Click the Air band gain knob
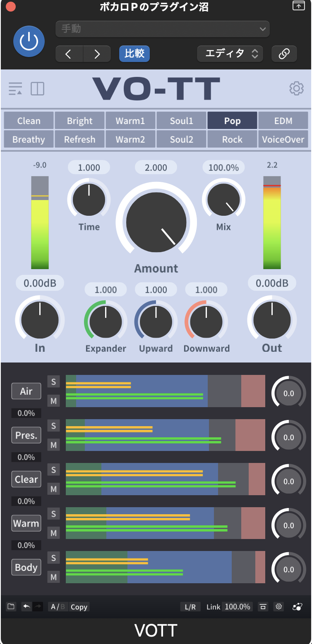Viewport: 312px width, 644px height. 289,394
